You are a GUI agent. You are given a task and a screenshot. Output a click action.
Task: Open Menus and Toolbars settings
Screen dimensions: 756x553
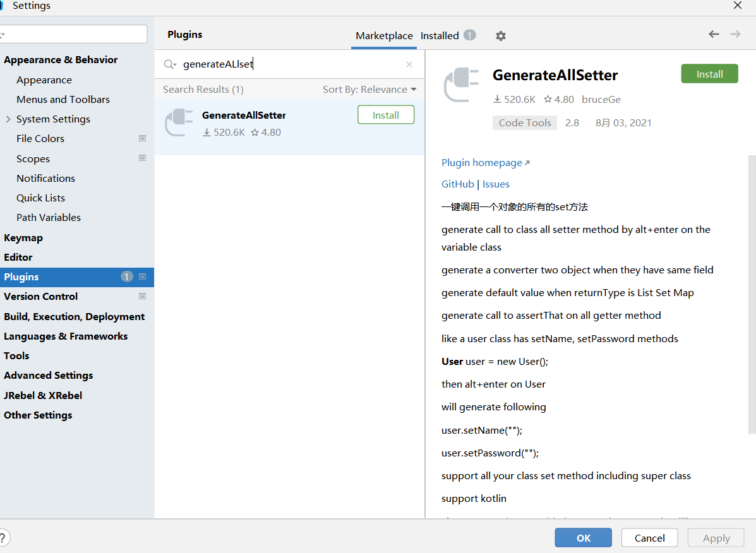click(63, 99)
